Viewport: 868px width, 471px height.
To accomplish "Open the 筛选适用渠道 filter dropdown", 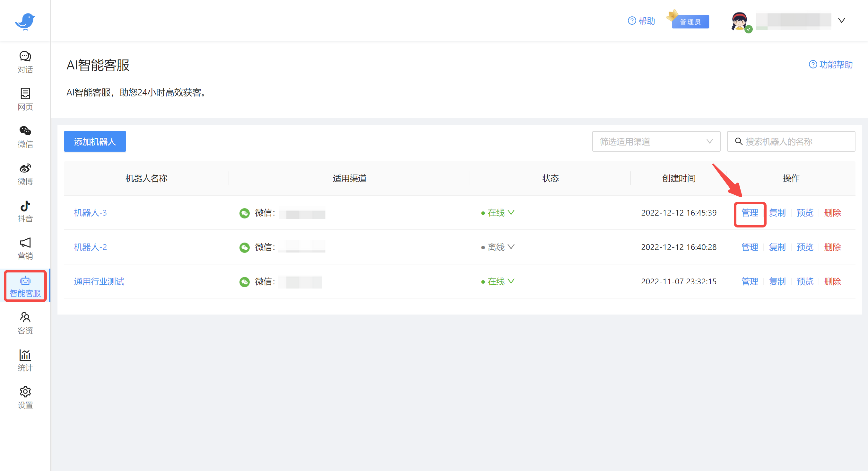I will pyautogui.click(x=656, y=141).
